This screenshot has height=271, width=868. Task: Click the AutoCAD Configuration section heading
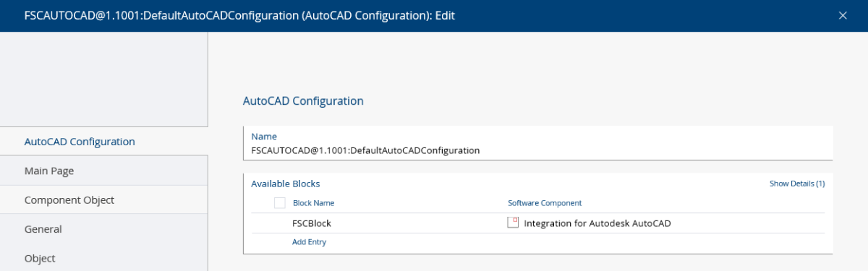[x=303, y=101]
